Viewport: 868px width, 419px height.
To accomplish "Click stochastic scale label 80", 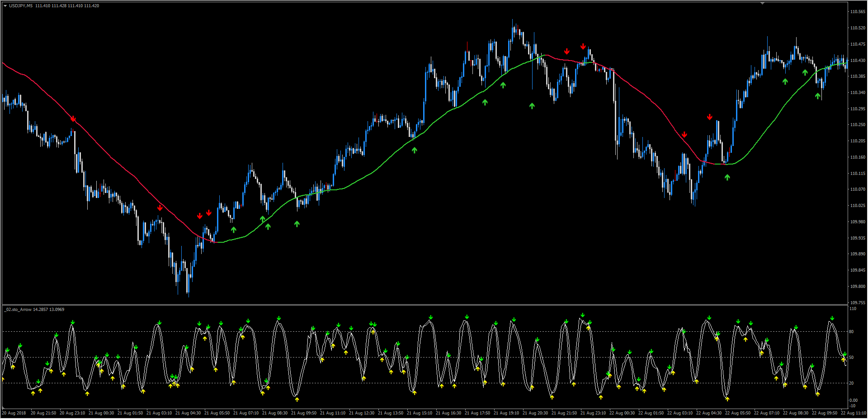I will (851, 332).
